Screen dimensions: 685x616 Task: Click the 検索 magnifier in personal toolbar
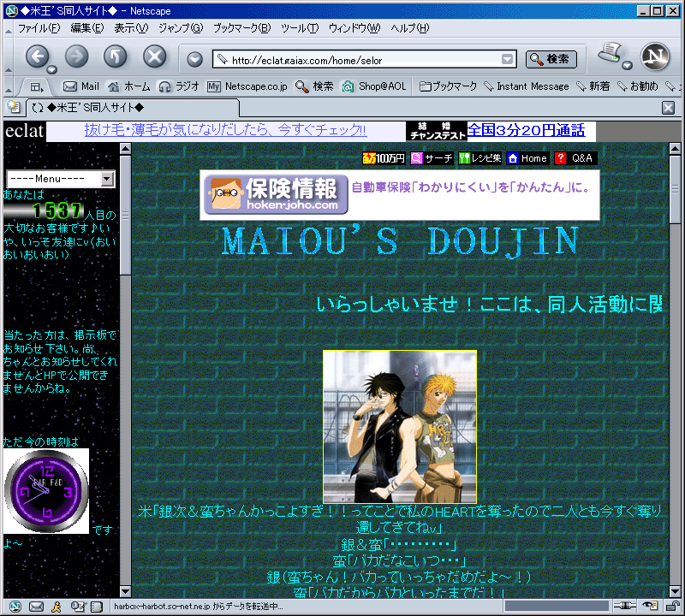pos(314,86)
